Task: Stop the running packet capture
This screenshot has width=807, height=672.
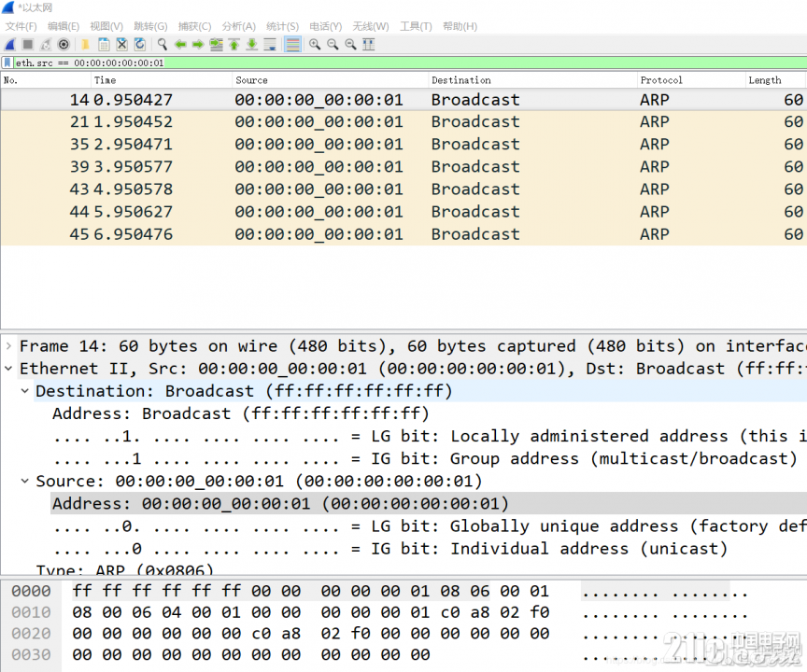Action: [x=28, y=45]
